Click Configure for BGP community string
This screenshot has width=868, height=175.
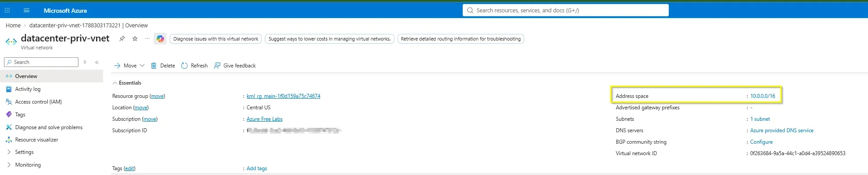point(761,142)
